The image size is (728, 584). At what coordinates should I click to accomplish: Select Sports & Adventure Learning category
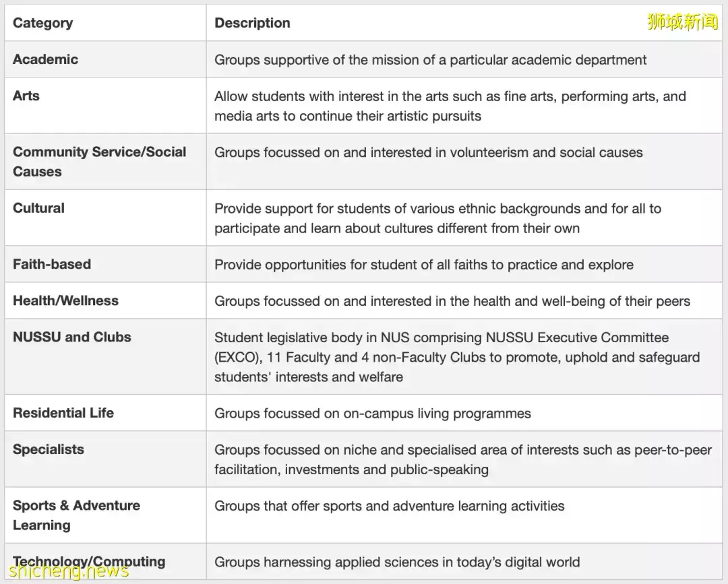click(x=76, y=515)
